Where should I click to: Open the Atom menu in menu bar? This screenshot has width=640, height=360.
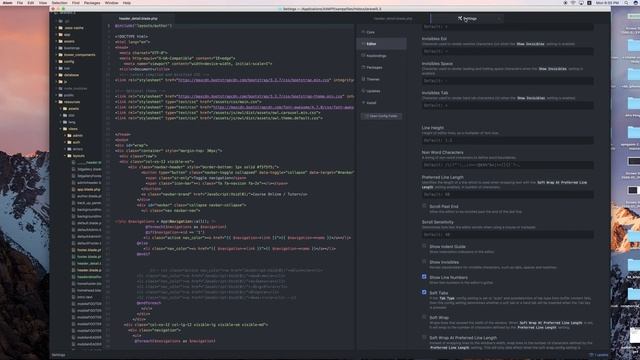coord(7,3)
